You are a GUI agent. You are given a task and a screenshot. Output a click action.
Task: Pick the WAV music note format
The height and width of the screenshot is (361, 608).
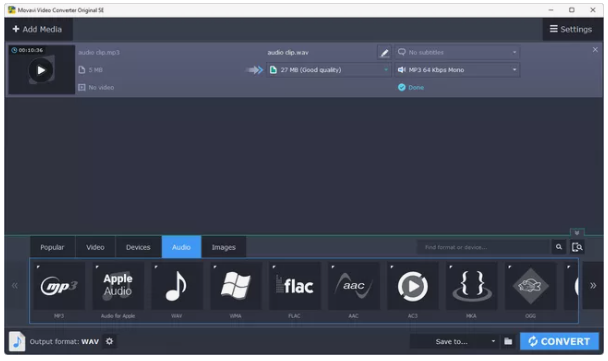(x=177, y=286)
